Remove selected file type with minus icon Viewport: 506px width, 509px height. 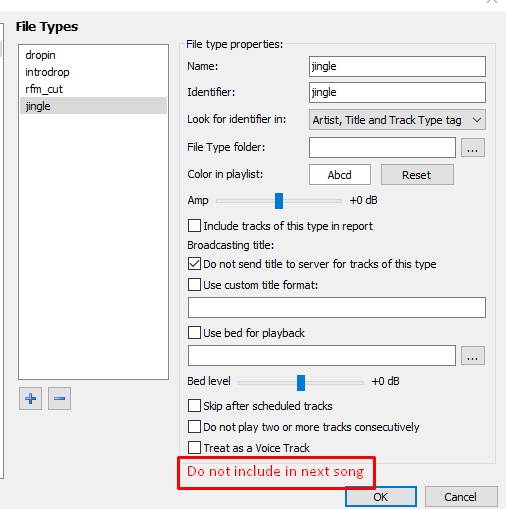[59, 398]
